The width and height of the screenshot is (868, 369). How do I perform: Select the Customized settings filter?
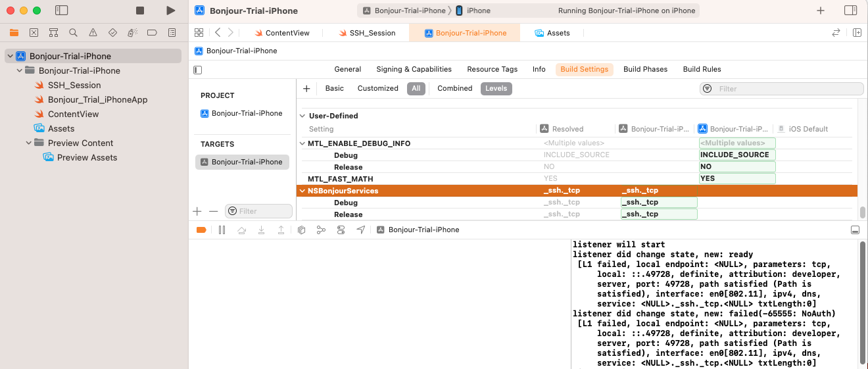pos(378,88)
